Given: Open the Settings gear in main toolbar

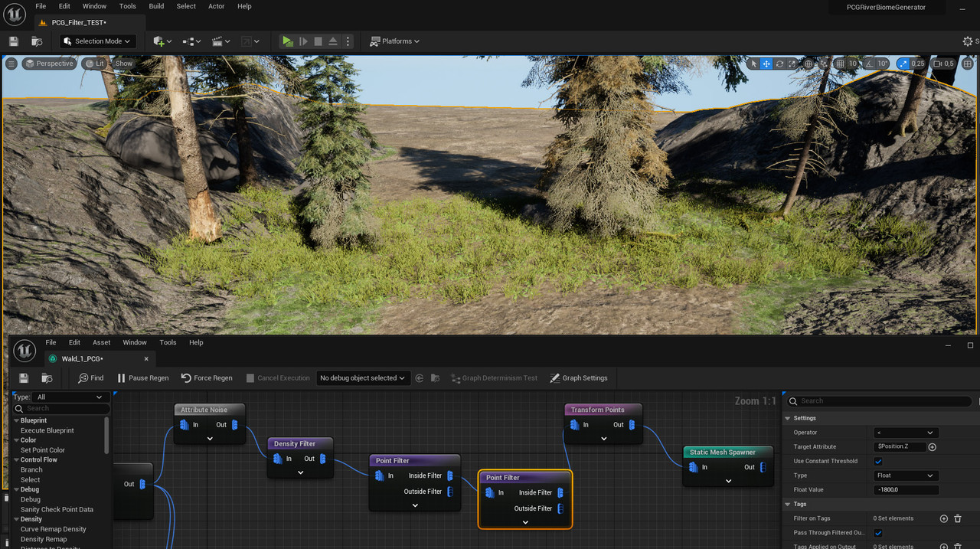Looking at the screenshot, I should (968, 41).
